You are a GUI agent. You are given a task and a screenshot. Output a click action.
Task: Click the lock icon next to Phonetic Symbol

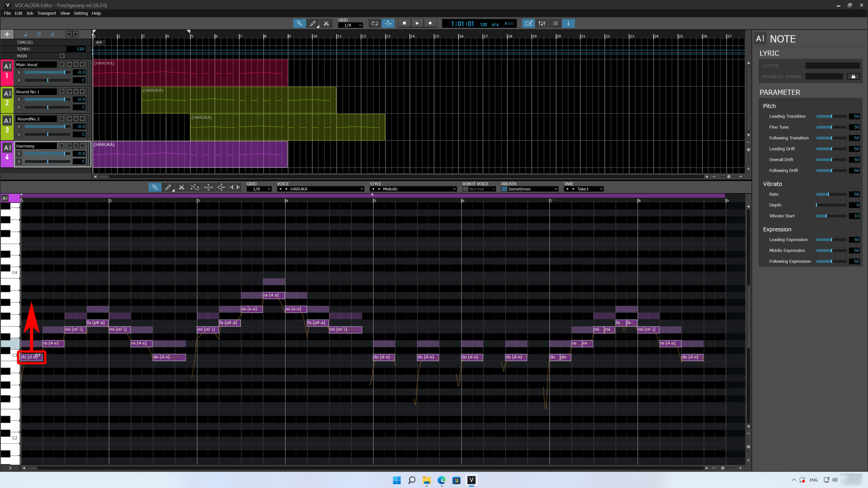click(853, 76)
